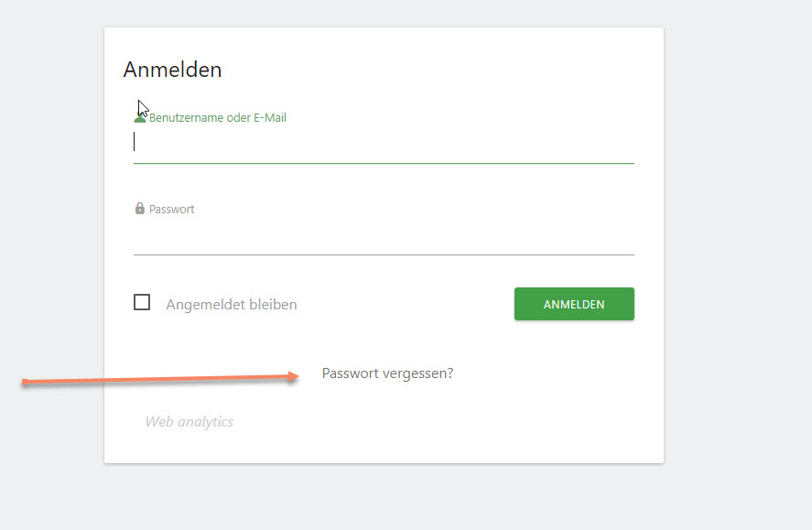
Task: Click the Anmelden heading text
Action: (x=172, y=70)
